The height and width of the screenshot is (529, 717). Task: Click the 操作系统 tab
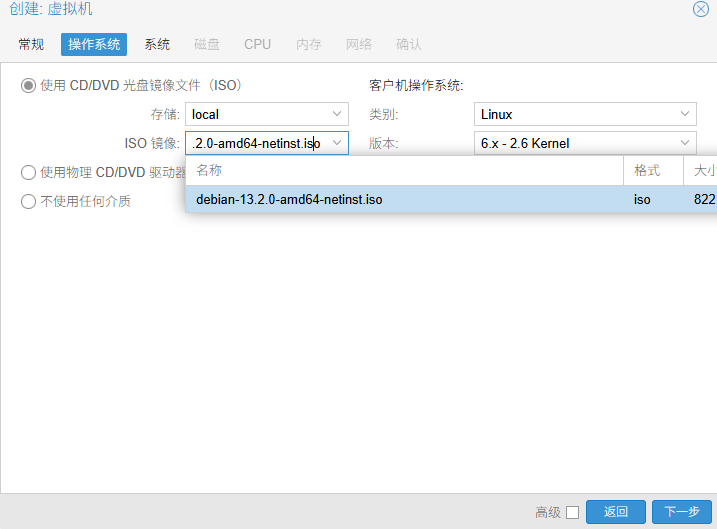coord(94,44)
